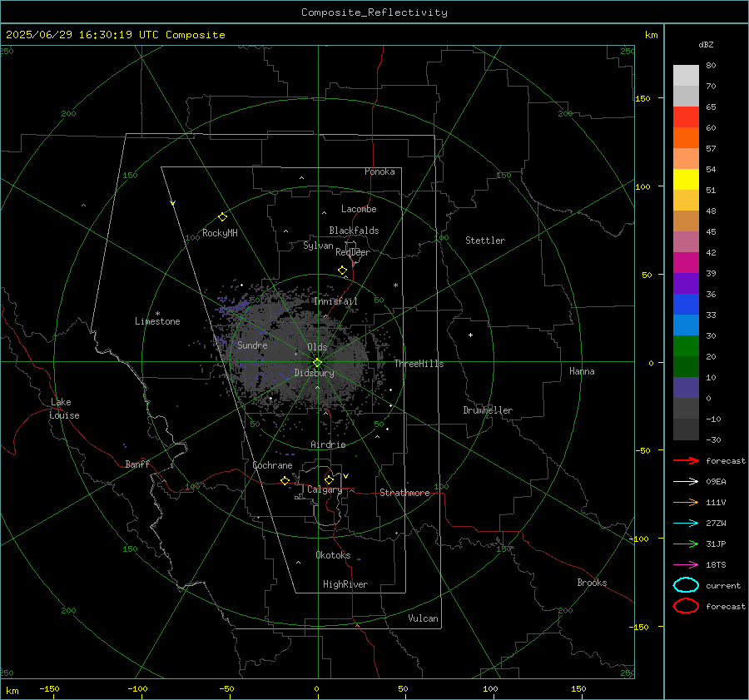Screen dimensions: 749x700
Task: Click the asterisk marker east of Innisfail
Action: 395,285
